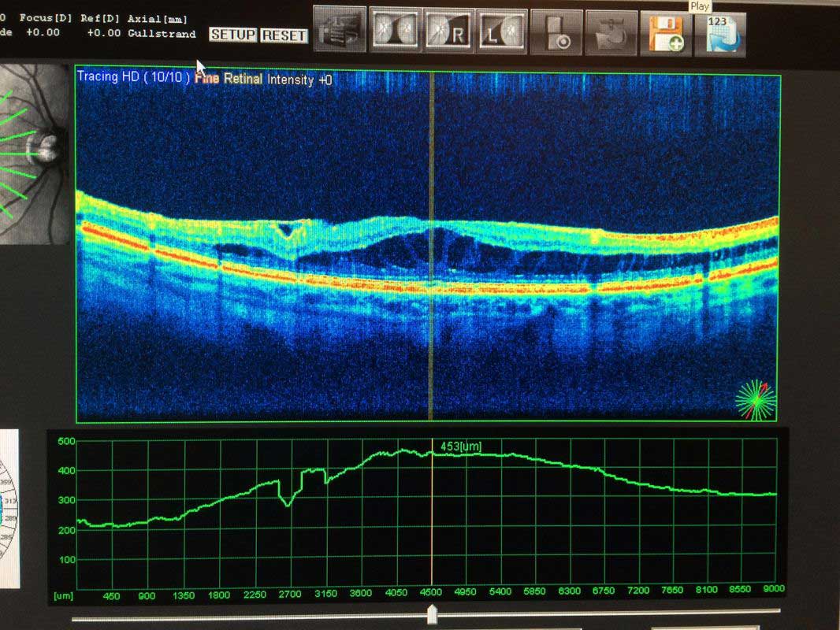Select the left eye (L) icon
The height and width of the screenshot is (630, 840).
point(501,31)
